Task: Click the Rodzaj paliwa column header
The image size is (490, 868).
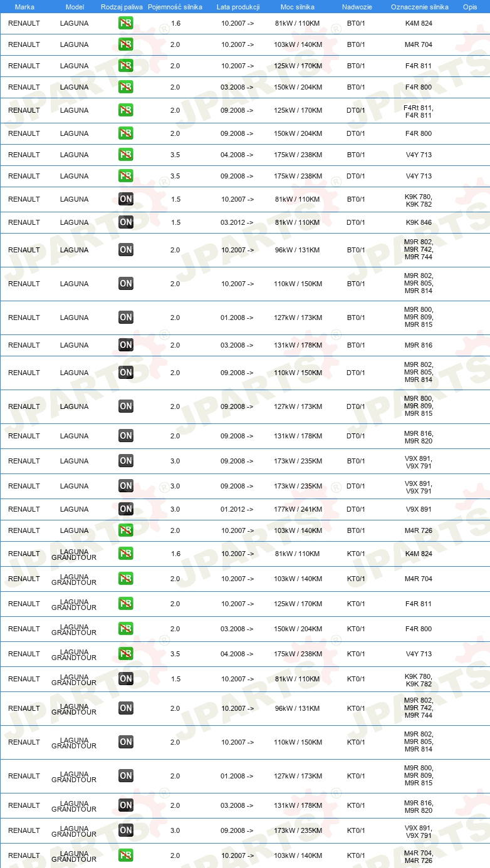Action: pyautogui.click(x=122, y=7)
